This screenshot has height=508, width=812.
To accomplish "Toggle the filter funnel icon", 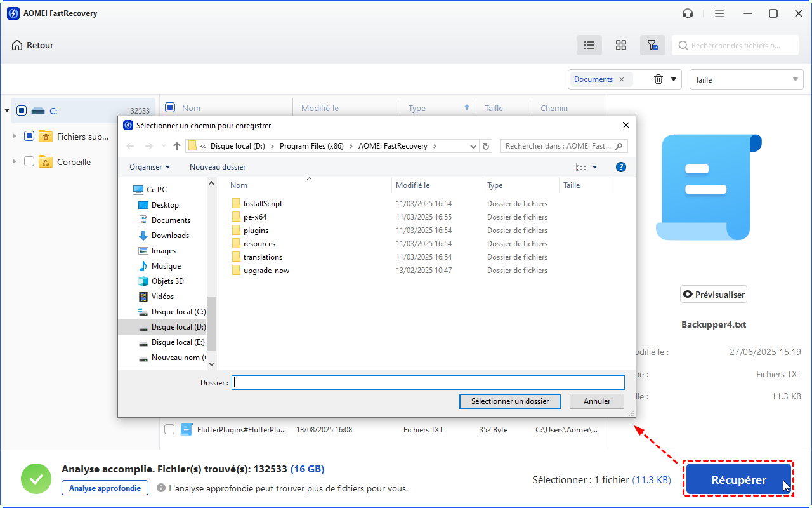I will click(x=652, y=45).
